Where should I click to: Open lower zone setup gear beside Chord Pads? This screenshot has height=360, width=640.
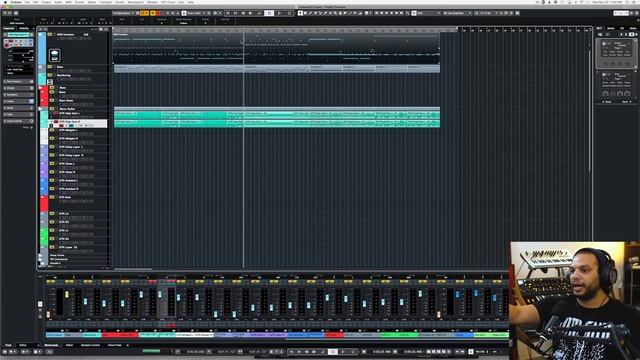[x=127, y=345]
